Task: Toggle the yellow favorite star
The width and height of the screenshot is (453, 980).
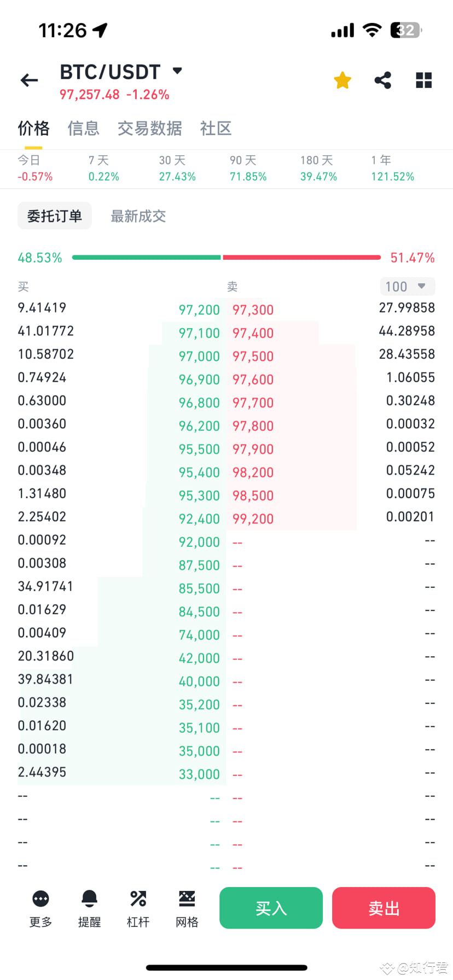Action: [342, 80]
